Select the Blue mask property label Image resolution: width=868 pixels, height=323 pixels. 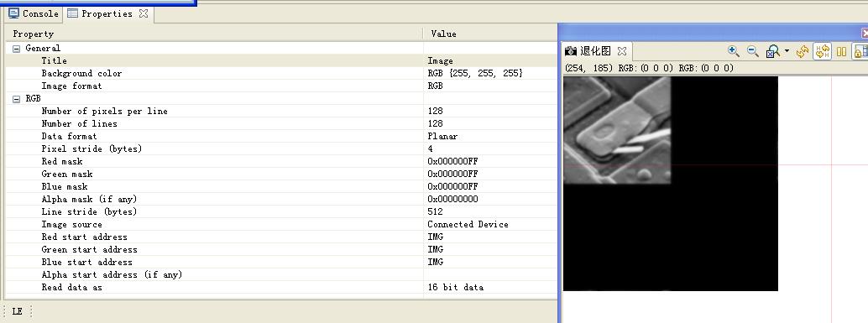point(64,186)
